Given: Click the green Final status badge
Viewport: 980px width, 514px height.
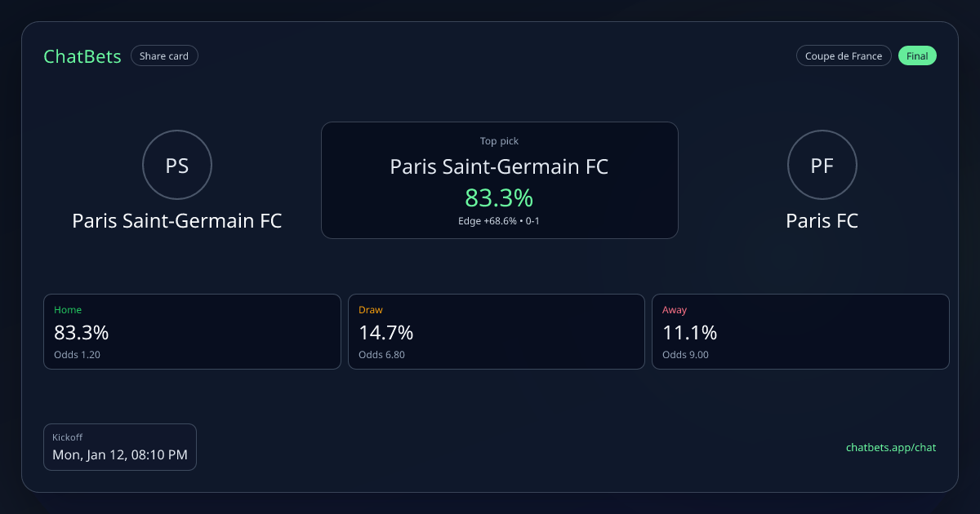Looking at the screenshot, I should (917, 56).
